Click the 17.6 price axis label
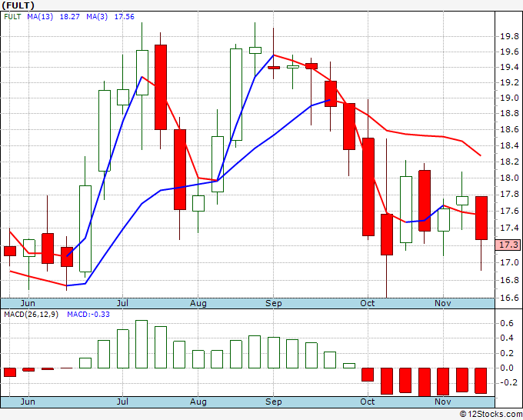 [x=509, y=212]
